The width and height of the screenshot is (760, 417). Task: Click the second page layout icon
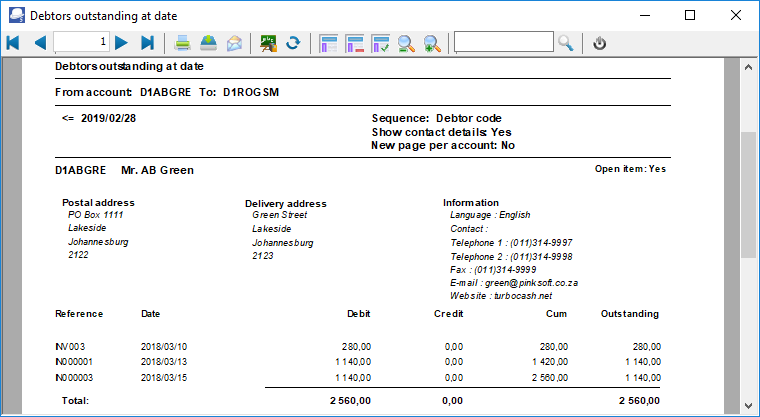355,43
